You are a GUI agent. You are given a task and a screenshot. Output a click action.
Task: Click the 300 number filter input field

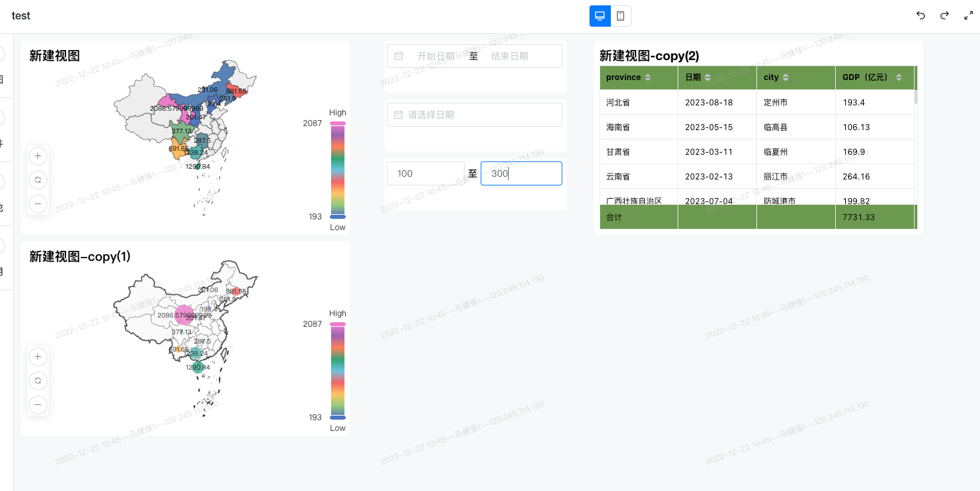pos(521,173)
